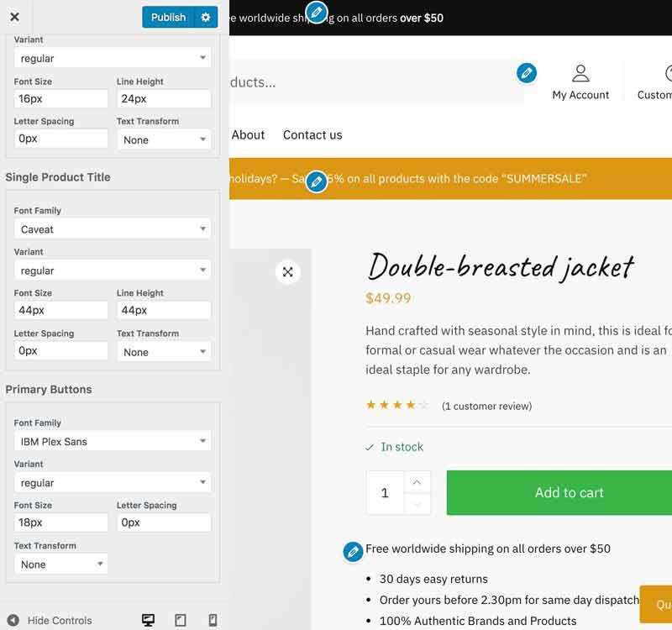Click the Publish button

coord(168,17)
